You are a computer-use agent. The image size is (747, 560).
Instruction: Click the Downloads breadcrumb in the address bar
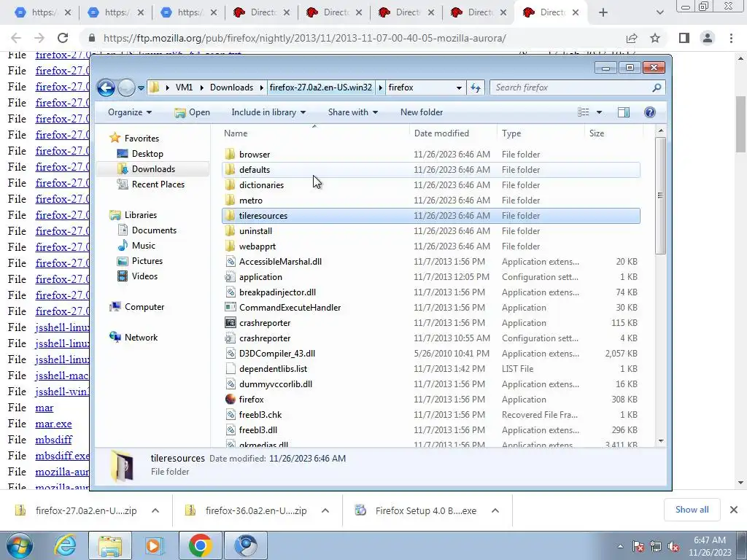click(231, 87)
